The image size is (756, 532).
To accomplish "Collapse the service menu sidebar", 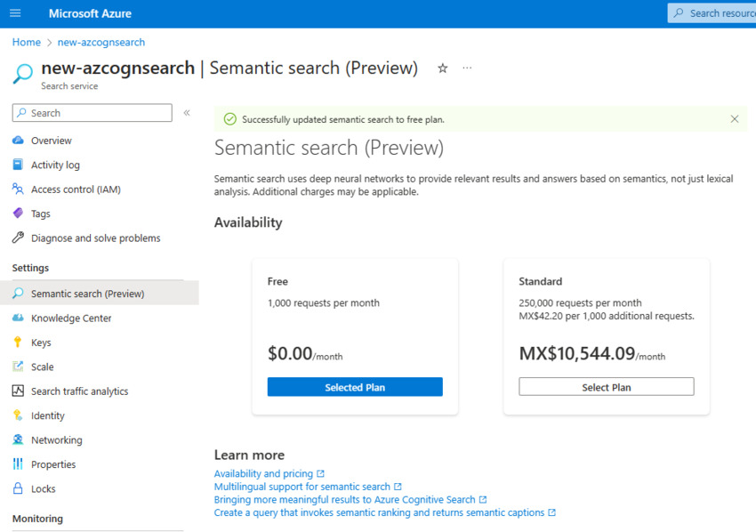I will [187, 112].
